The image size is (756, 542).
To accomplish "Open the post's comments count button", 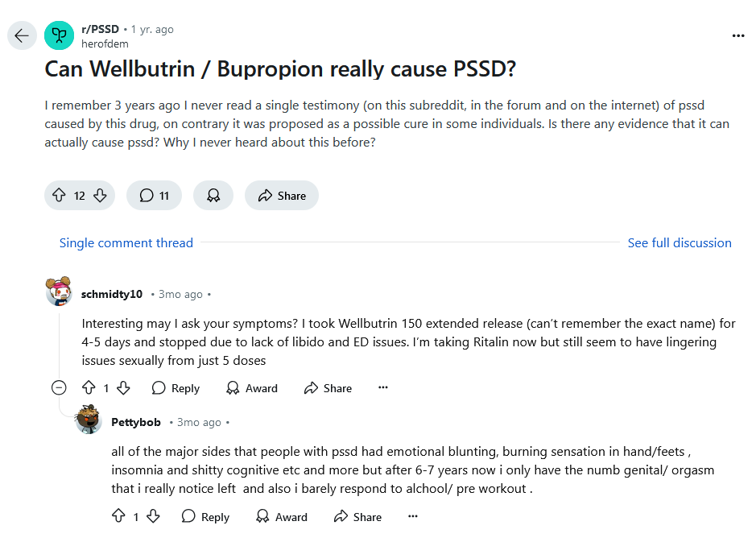I will pyautogui.click(x=155, y=195).
